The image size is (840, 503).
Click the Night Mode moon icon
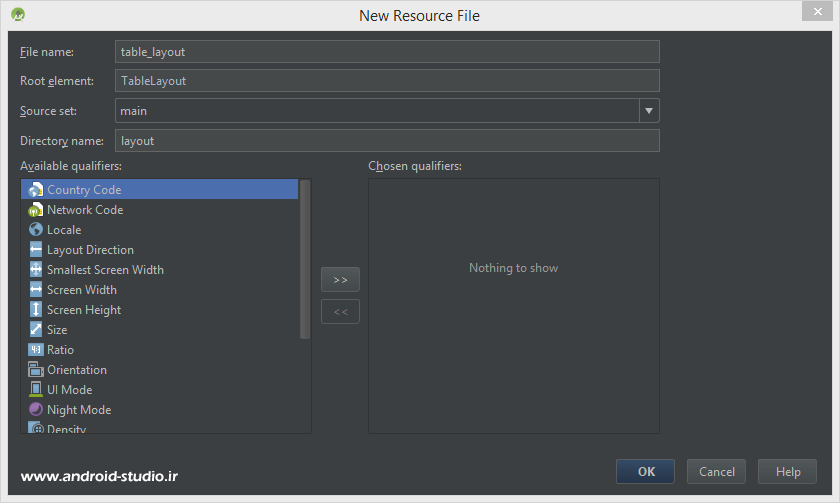[x=35, y=409]
